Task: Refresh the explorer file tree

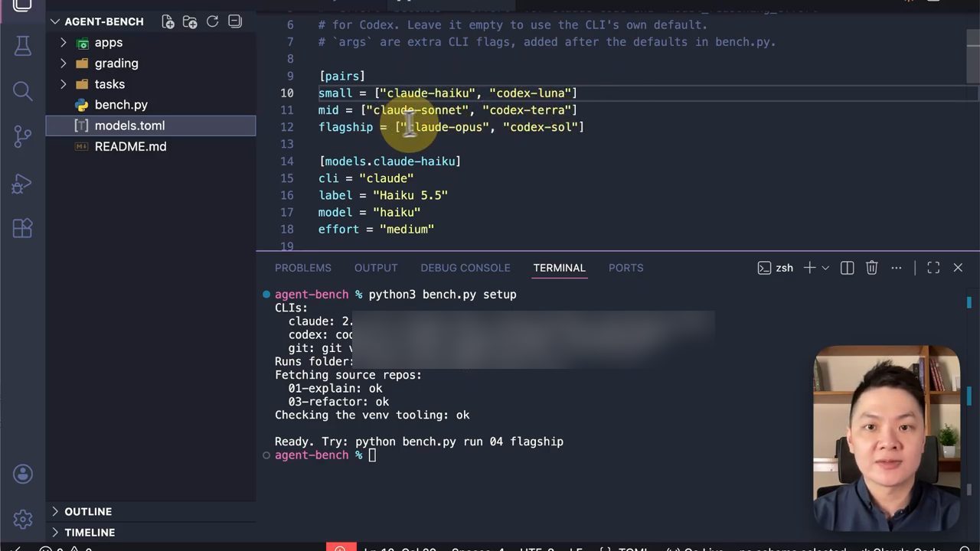Action: tap(212, 21)
